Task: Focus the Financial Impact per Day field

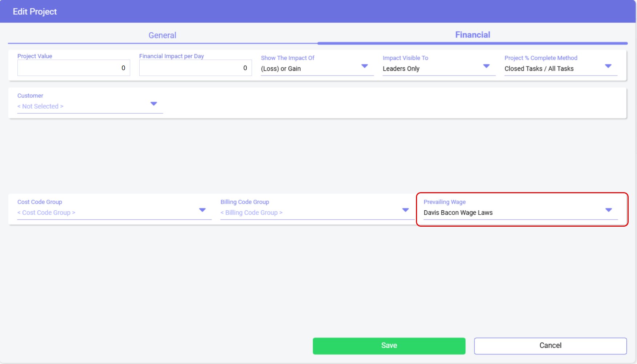Action: point(195,68)
